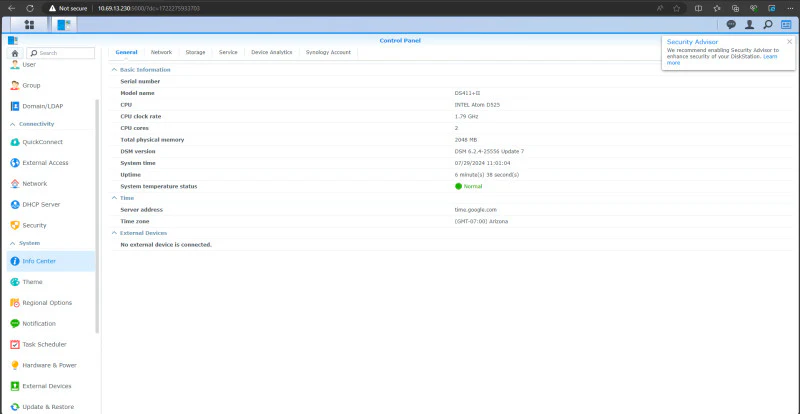Click the Control Panel search field
This screenshot has height=414, width=800.
(x=61, y=53)
